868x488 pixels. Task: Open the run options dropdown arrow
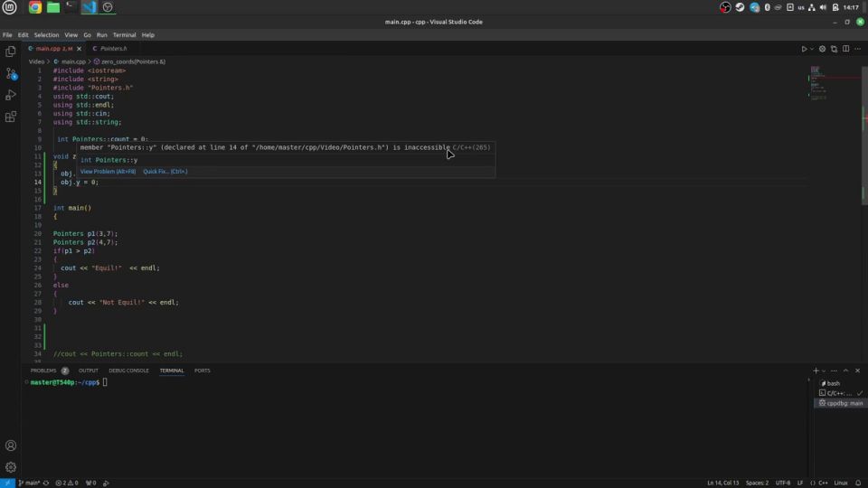pyautogui.click(x=812, y=49)
